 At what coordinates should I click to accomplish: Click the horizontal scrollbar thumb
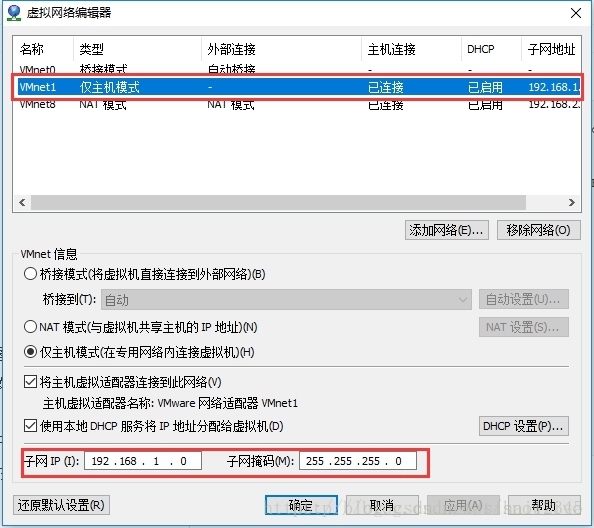pyautogui.click(x=278, y=203)
